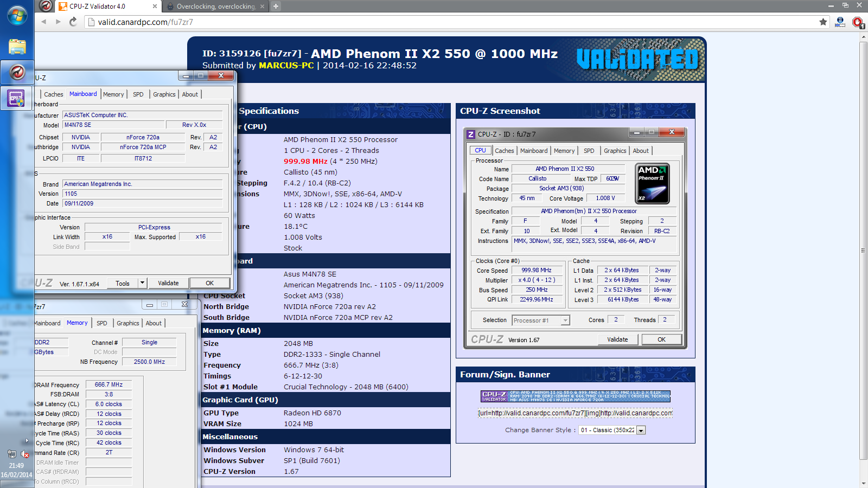
Task: Expand the Tools dropdown arrow
Action: point(142,283)
